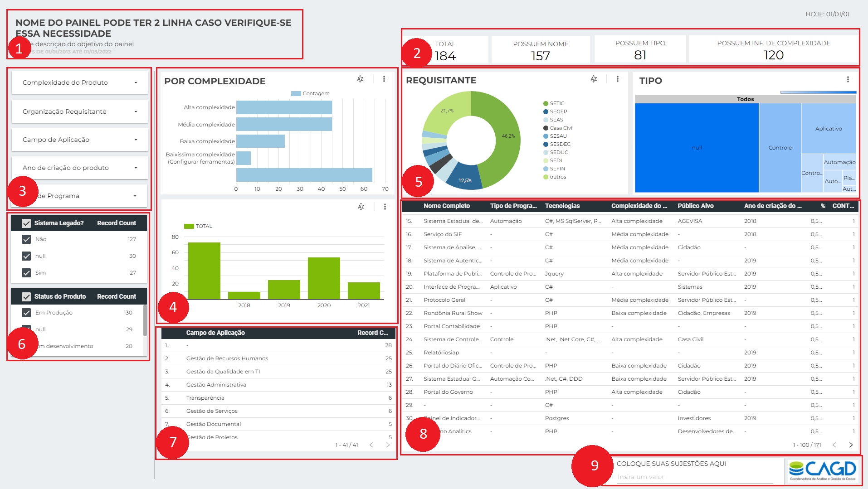Open Complexidade do Produto dropdown
Screen dimensions: 868x489
(80, 82)
